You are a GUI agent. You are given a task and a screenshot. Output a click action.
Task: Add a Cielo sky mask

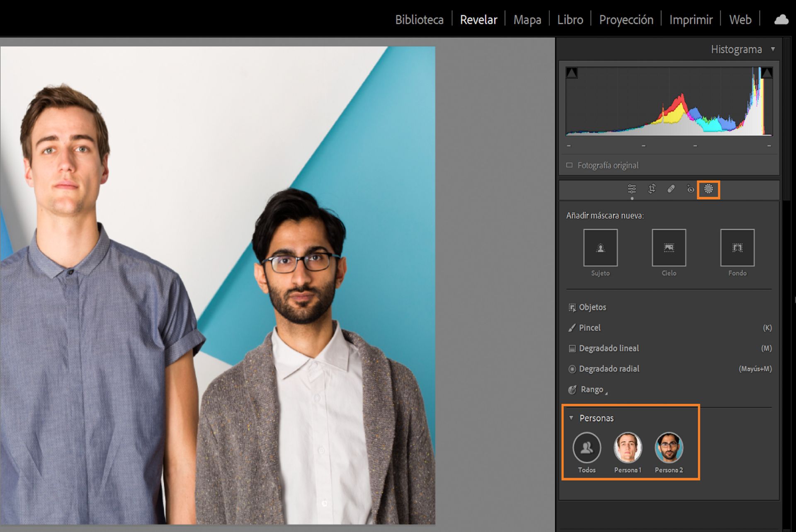point(669,248)
